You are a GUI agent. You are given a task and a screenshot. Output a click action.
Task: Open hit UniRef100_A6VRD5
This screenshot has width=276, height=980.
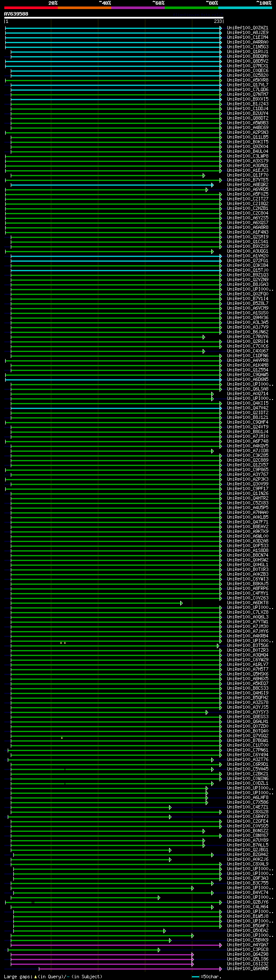[248, 189]
